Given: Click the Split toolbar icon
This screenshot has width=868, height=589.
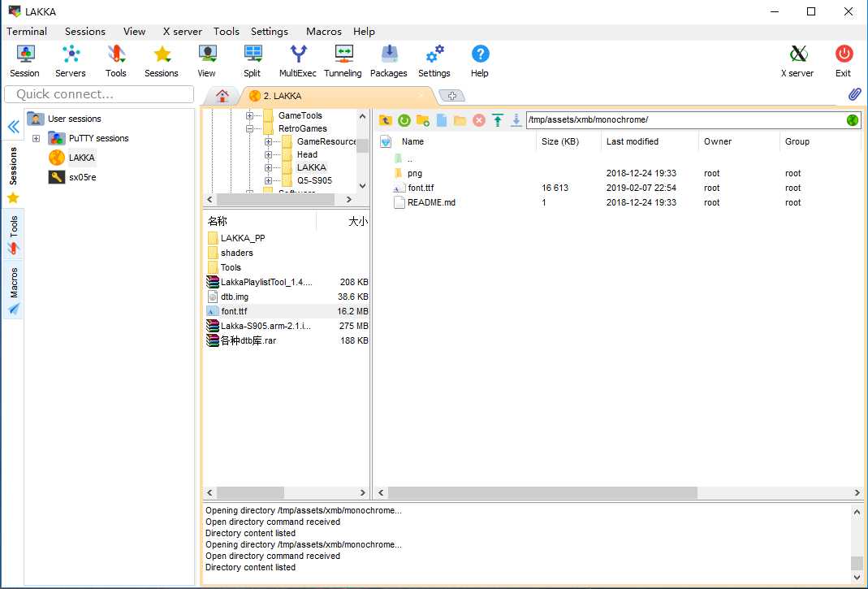Looking at the screenshot, I should pyautogui.click(x=252, y=61).
